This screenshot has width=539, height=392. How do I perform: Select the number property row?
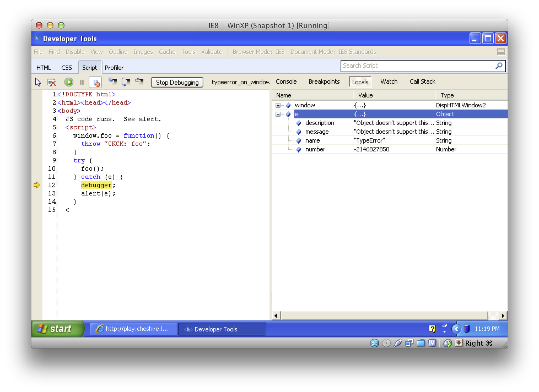pos(389,149)
